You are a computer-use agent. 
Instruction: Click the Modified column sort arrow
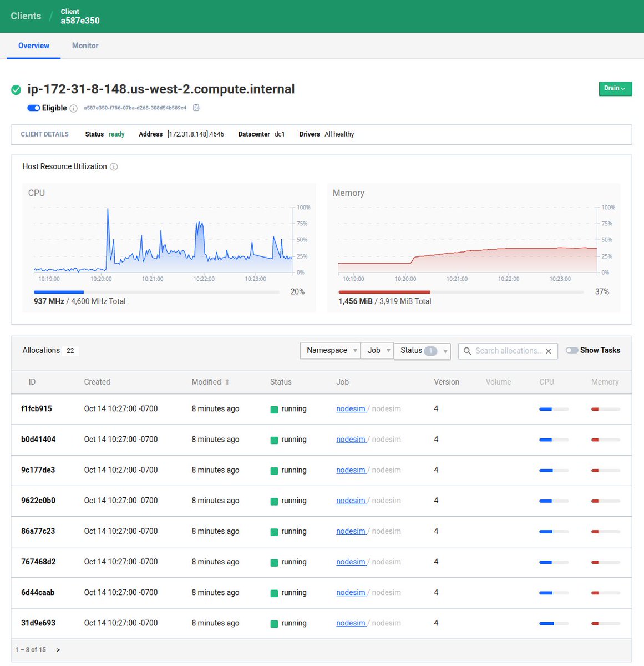(x=227, y=382)
